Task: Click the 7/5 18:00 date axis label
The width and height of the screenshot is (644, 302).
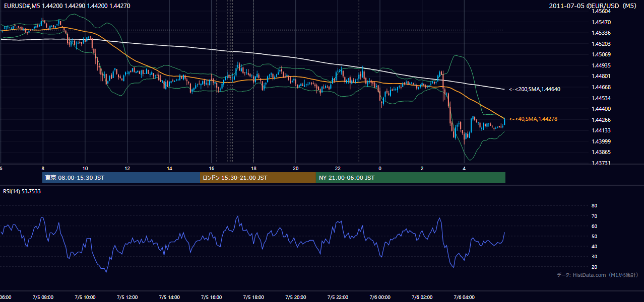Action: coord(254,297)
